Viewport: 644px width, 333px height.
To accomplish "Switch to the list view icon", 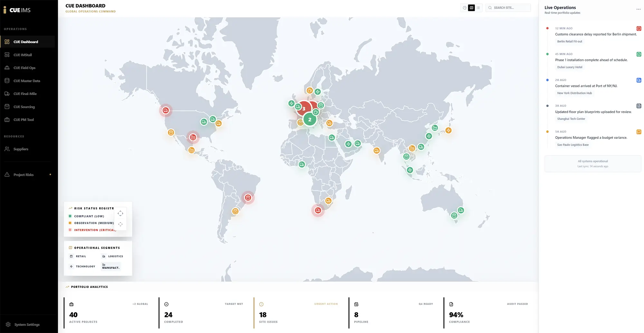I will (x=478, y=8).
